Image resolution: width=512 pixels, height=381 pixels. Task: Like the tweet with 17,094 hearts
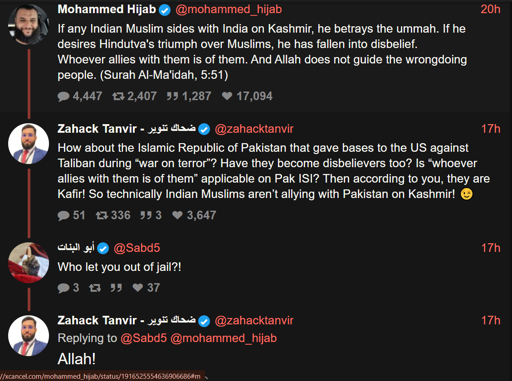click(x=227, y=96)
